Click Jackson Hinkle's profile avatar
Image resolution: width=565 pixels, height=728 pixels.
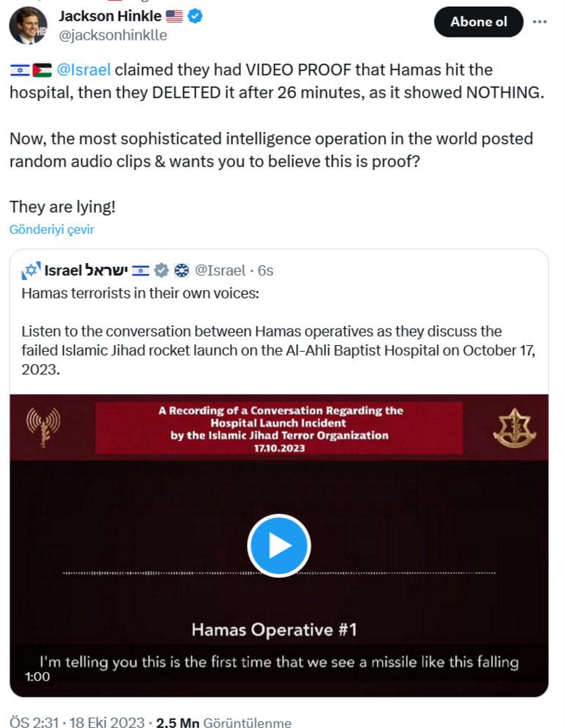[28, 26]
